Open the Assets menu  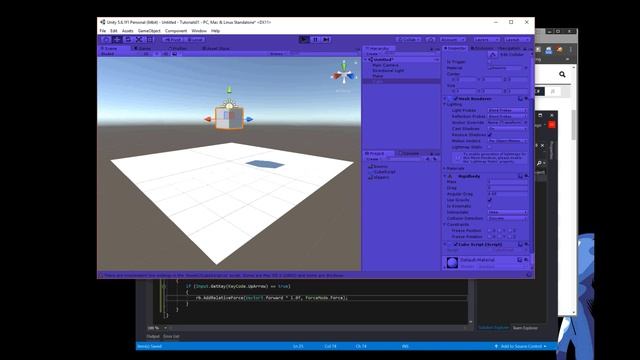coord(128,31)
